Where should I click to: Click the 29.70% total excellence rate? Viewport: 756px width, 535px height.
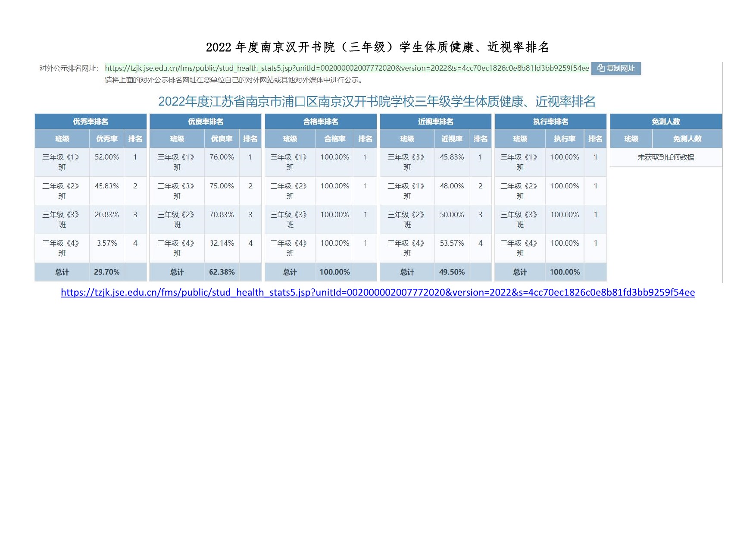(x=106, y=272)
